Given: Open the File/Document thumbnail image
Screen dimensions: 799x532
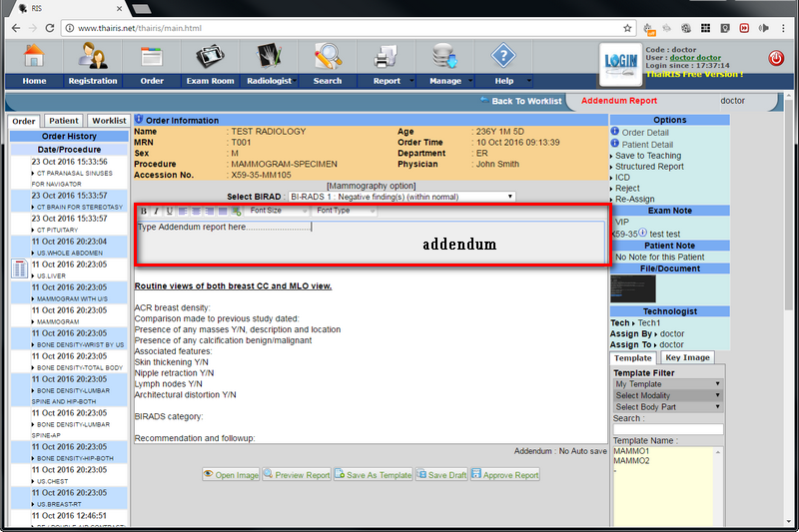Looking at the screenshot, I should [x=633, y=288].
